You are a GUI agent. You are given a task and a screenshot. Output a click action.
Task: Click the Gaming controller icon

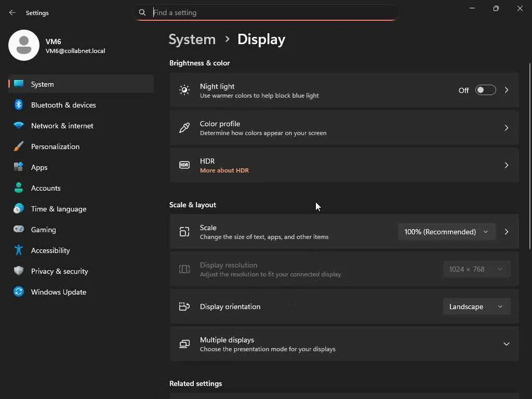pyautogui.click(x=19, y=230)
